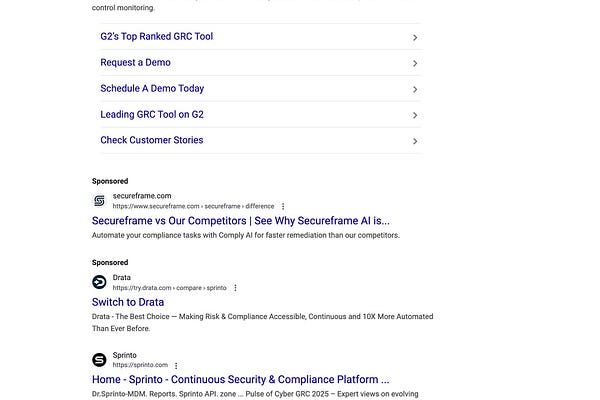The width and height of the screenshot is (600, 400).
Task: Click the Sponsored label above Secureframe ad
Action: coord(110,181)
